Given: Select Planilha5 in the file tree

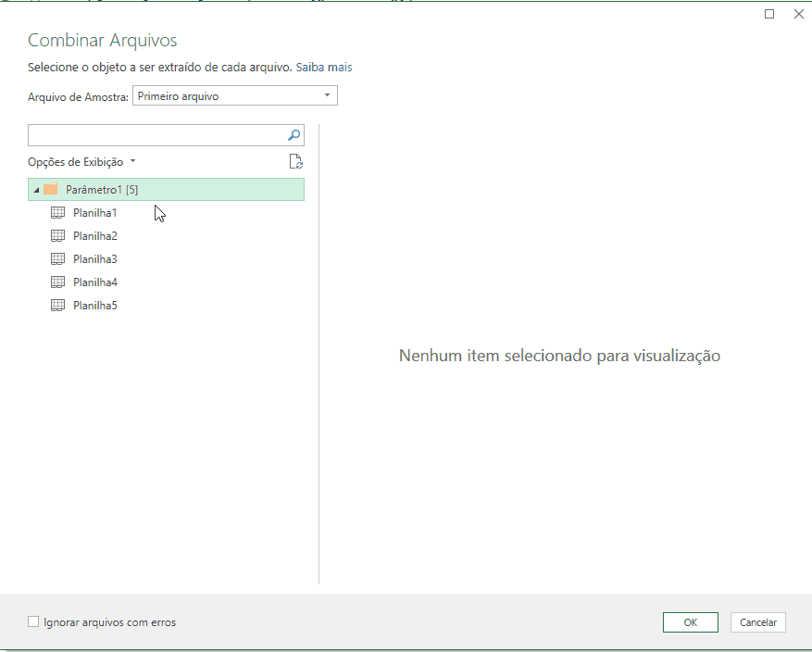Looking at the screenshot, I should coord(94,305).
